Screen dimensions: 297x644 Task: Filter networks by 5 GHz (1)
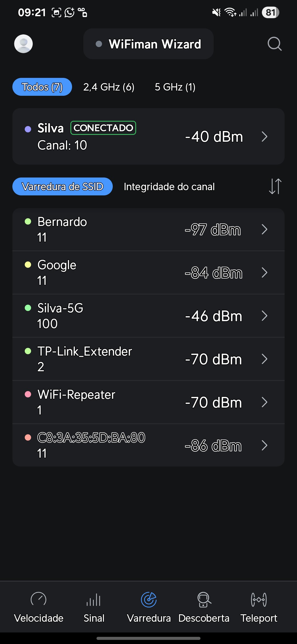coord(175,87)
